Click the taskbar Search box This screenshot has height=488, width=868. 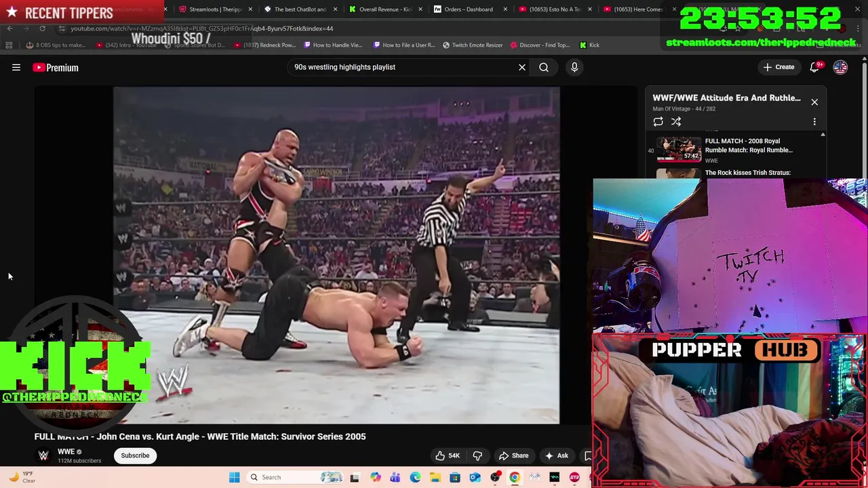pos(296,477)
